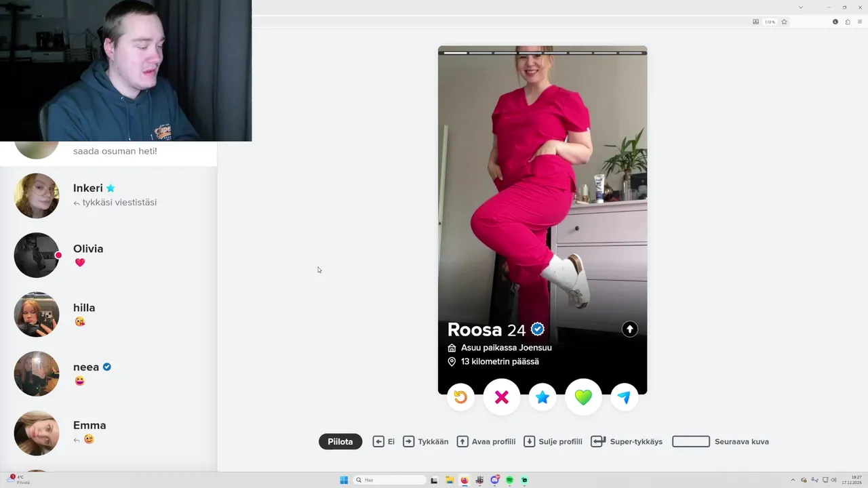
Task: Click the down arrow key icon for Sulje profiili
Action: pos(530,441)
